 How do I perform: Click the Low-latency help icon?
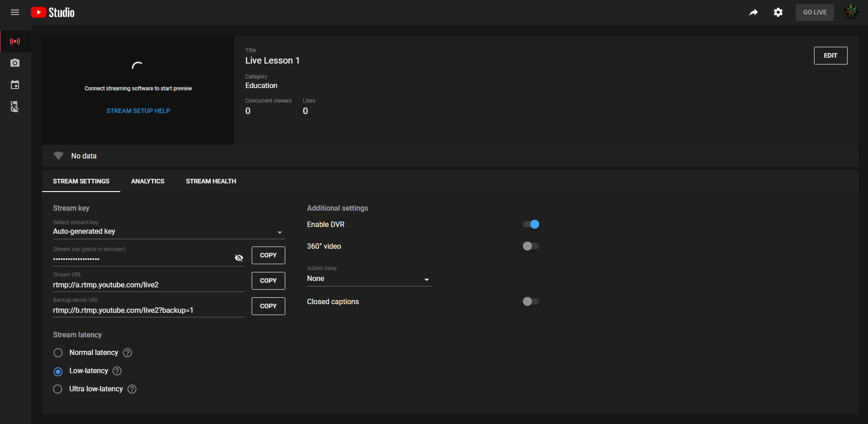point(117,371)
